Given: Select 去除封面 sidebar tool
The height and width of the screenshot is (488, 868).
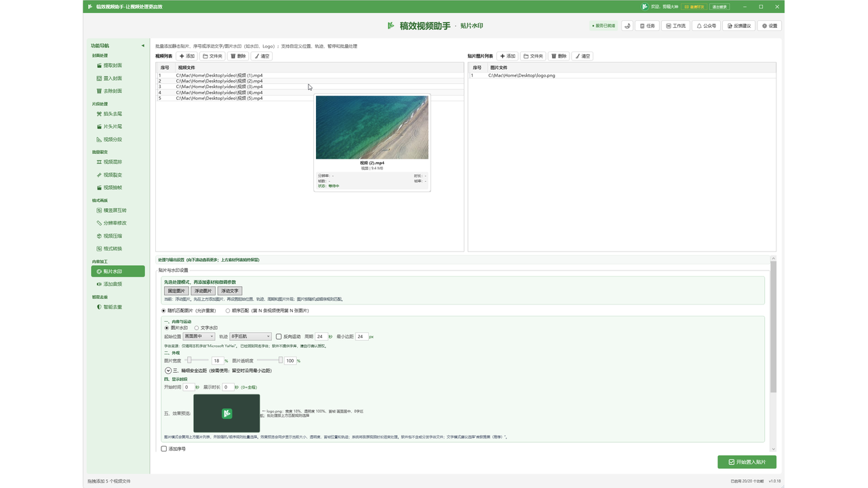Looking at the screenshot, I should [117, 91].
